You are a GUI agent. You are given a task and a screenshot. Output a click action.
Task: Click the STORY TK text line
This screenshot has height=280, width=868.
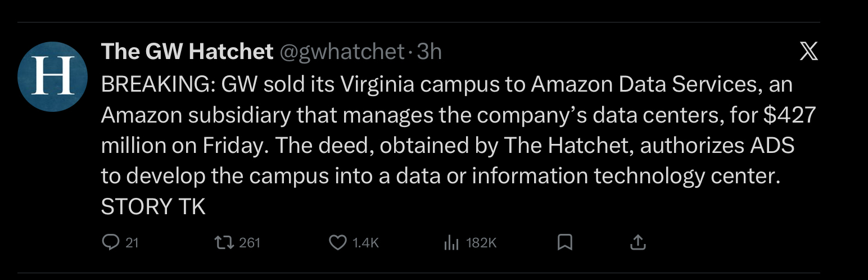[153, 207]
